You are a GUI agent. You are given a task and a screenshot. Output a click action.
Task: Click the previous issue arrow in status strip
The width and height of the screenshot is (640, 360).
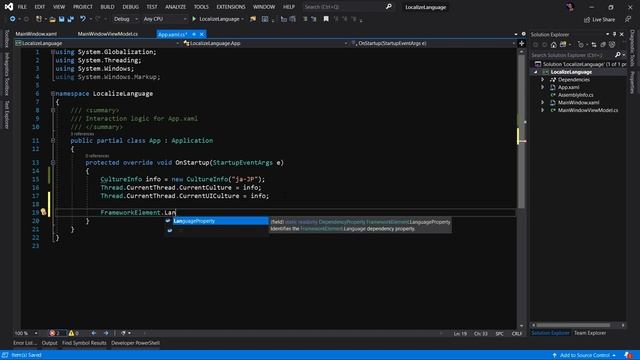(94, 333)
